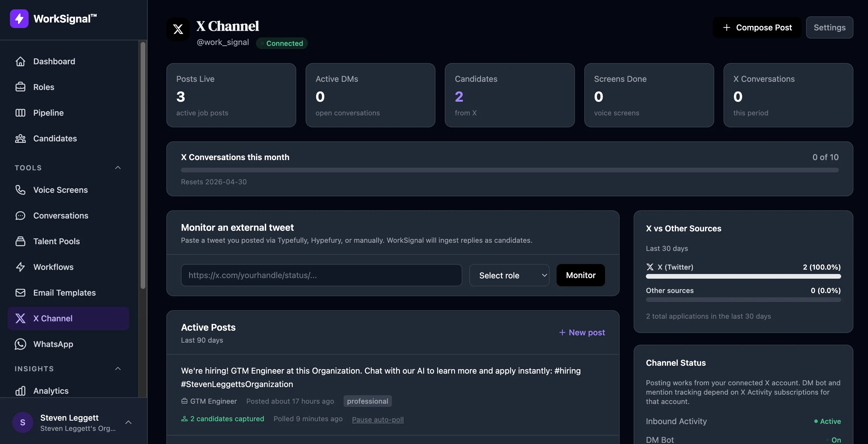The height and width of the screenshot is (444, 868).
Task: Click the '0 of 10' conversations count
Action: point(825,157)
